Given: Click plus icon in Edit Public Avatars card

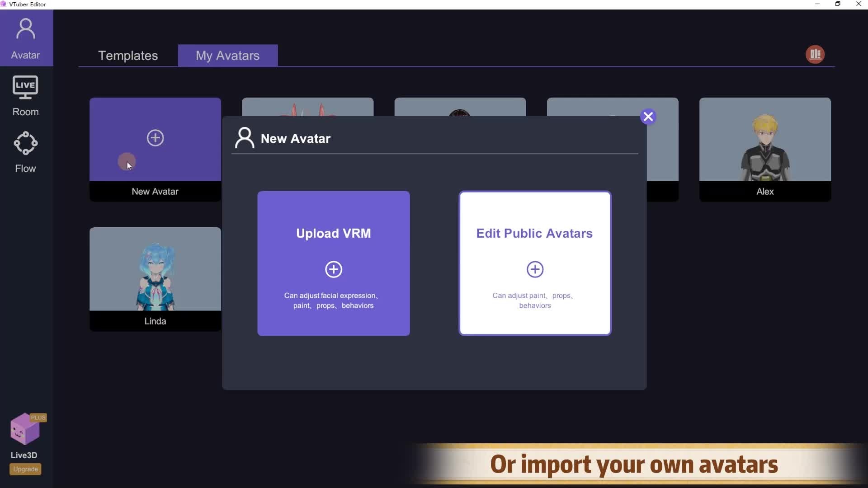Looking at the screenshot, I should click(535, 269).
